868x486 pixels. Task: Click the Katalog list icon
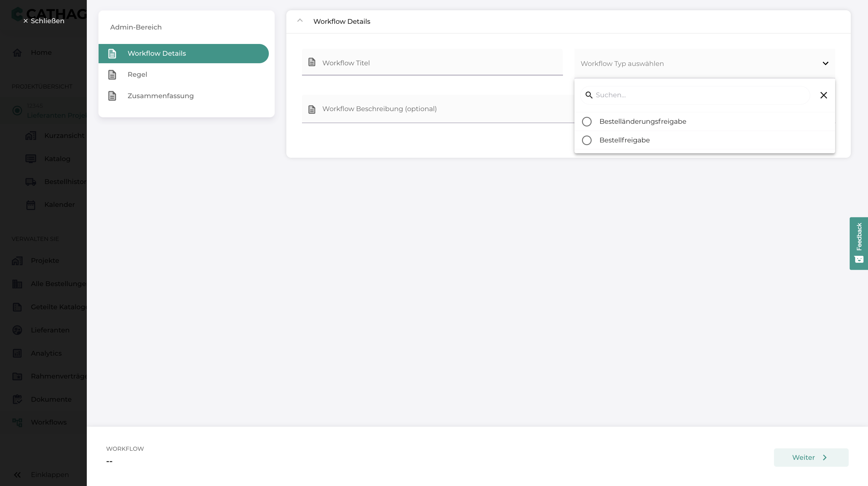(31, 159)
